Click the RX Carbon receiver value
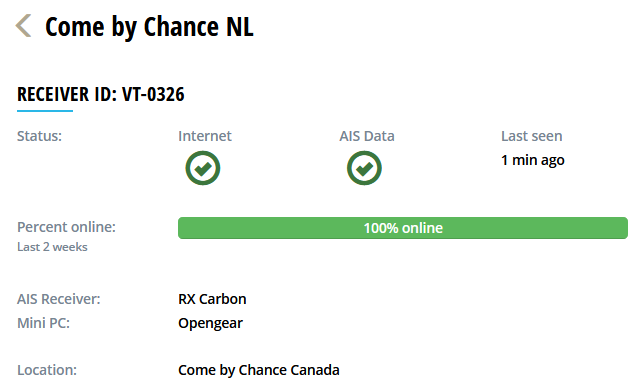 212,299
